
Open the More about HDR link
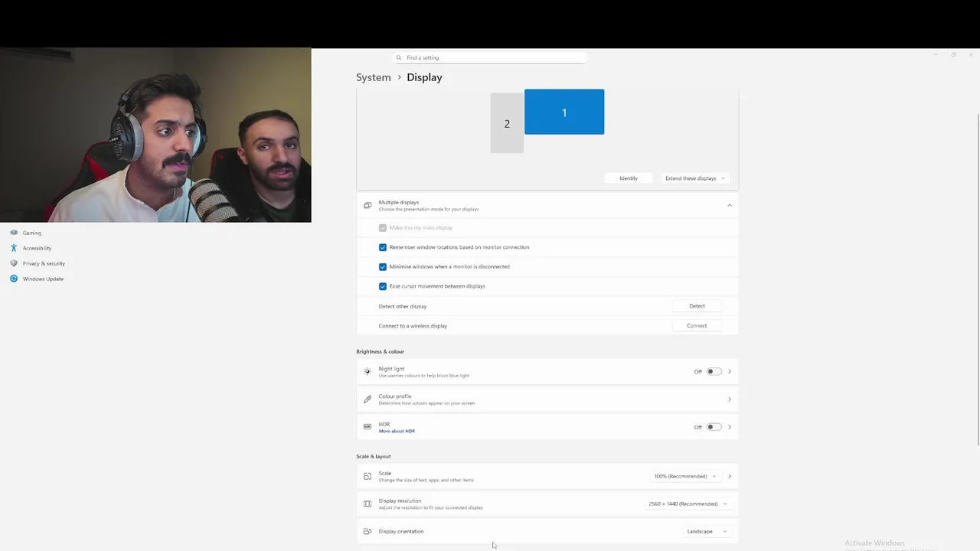pos(397,431)
